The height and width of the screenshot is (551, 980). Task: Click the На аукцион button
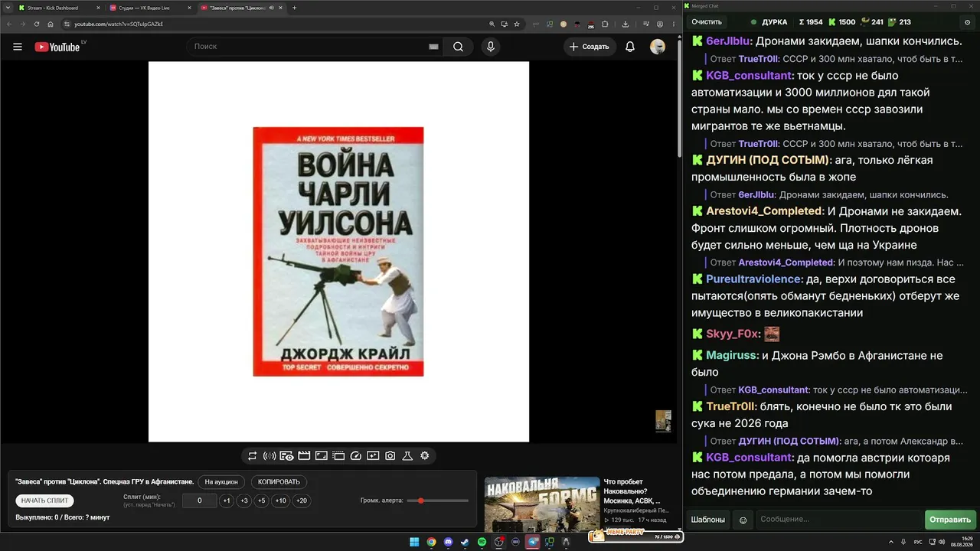[x=221, y=482]
